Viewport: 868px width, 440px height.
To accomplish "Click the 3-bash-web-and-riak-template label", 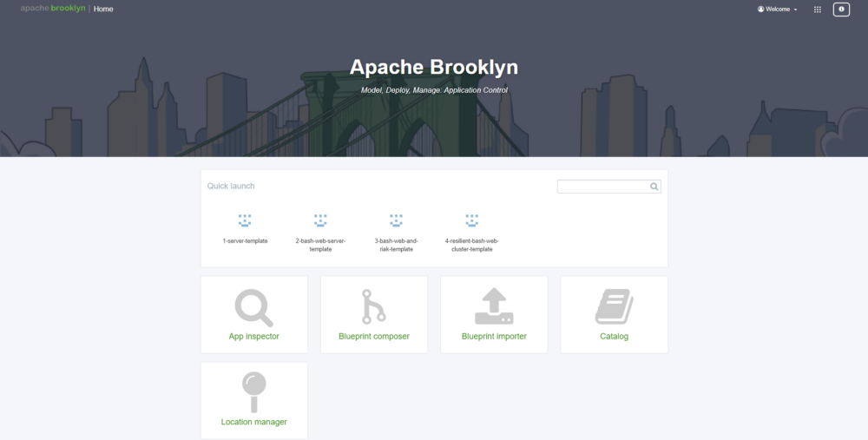I will click(397, 246).
